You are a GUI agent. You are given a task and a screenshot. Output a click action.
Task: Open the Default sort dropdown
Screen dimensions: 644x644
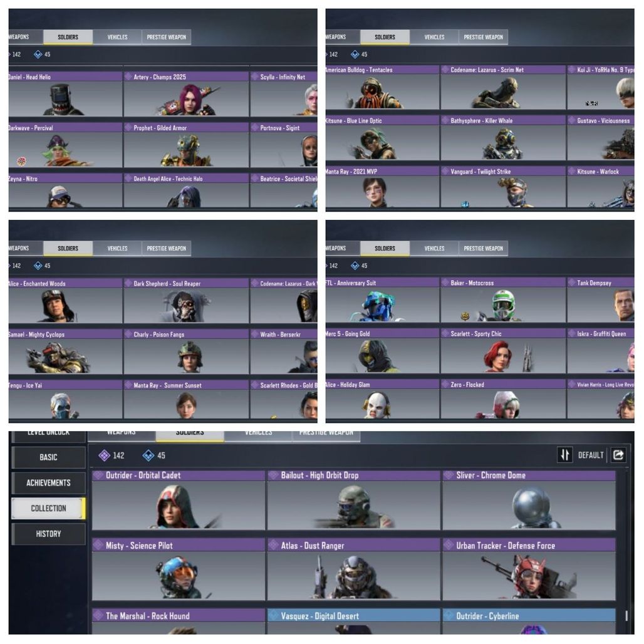[591, 455]
